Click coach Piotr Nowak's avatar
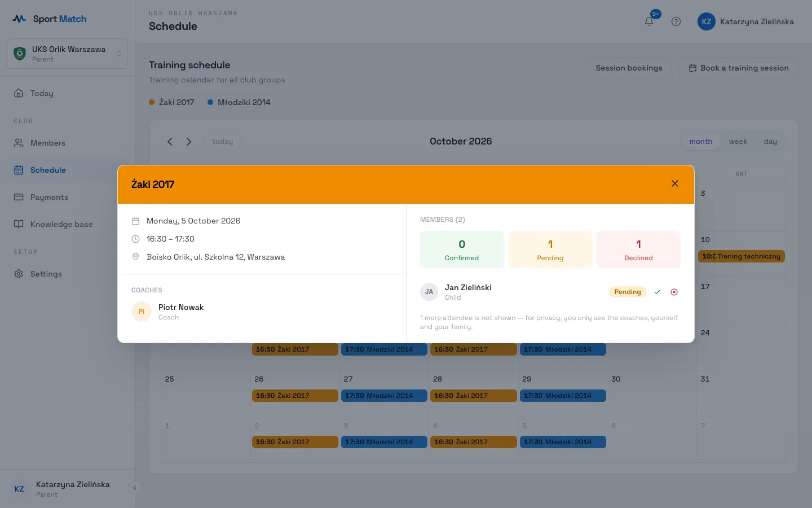 142,312
